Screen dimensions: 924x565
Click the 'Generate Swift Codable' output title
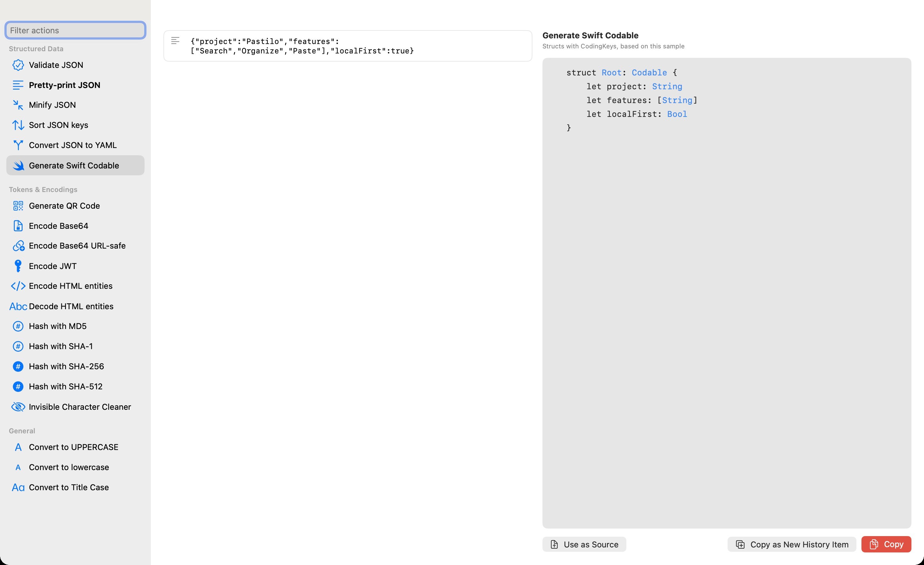(591, 36)
